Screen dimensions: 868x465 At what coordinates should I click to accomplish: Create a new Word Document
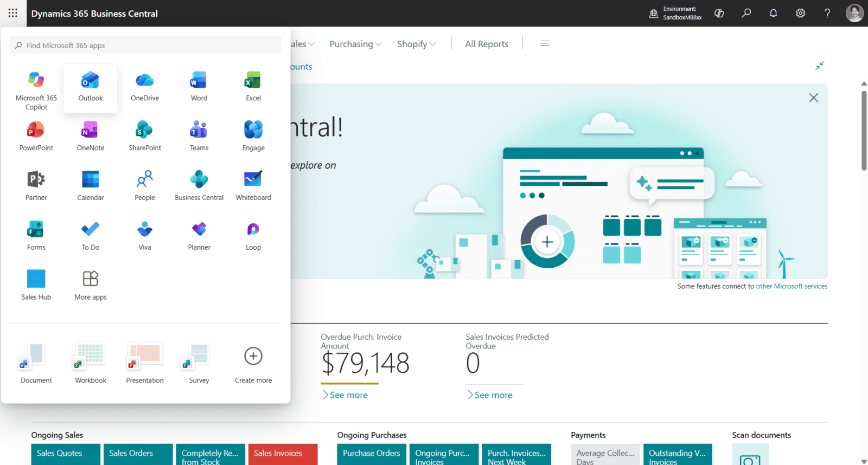tap(36, 363)
